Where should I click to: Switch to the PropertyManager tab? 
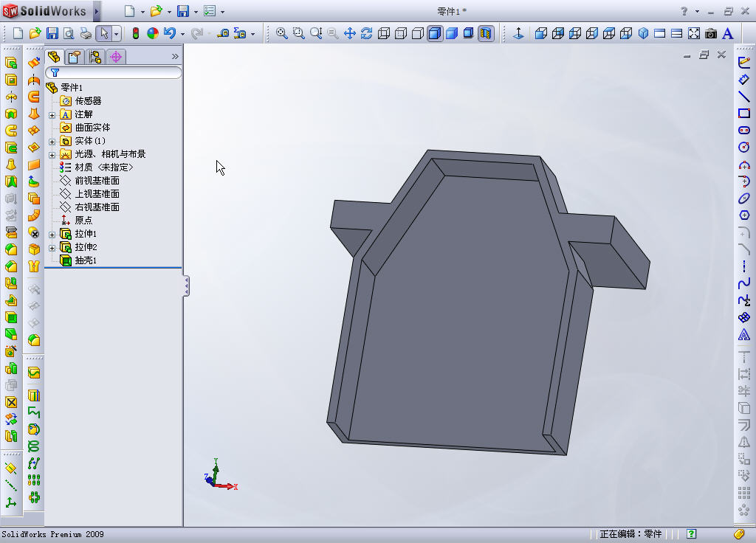click(x=74, y=57)
